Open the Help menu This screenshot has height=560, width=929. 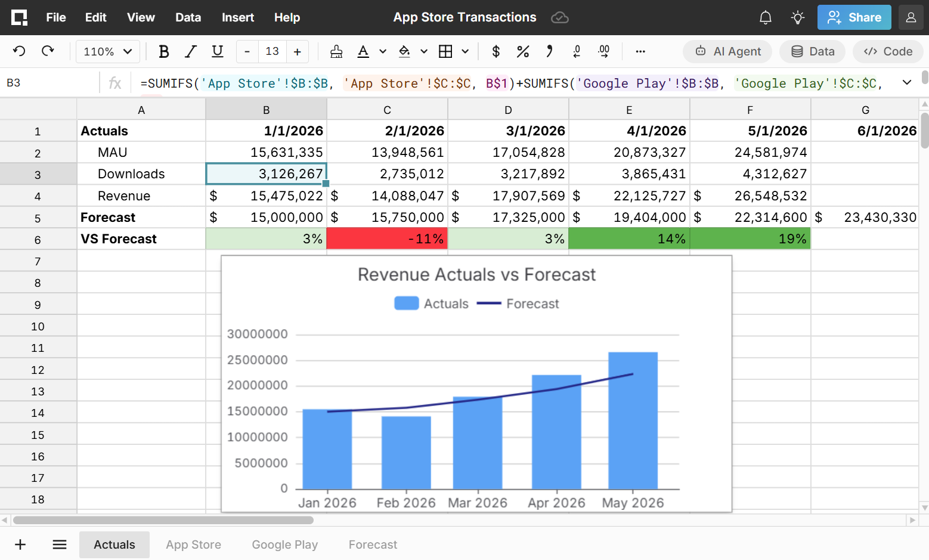(x=287, y=17)
